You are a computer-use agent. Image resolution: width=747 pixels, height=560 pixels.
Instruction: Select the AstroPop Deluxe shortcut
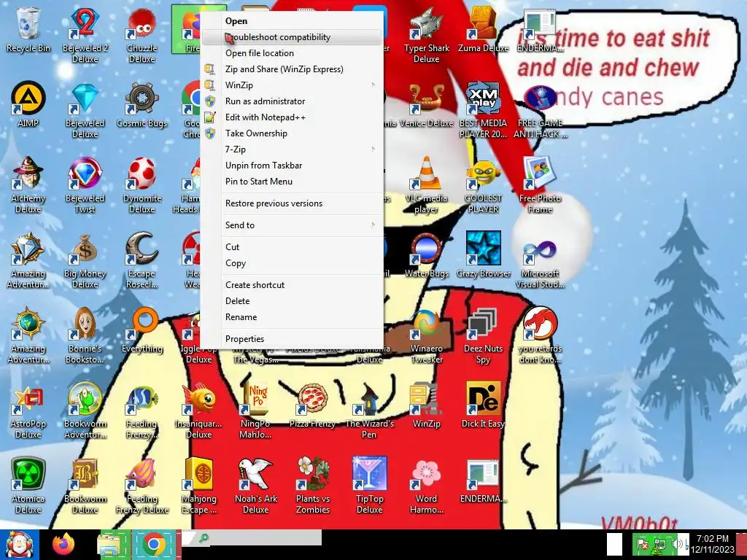[28, 411]
